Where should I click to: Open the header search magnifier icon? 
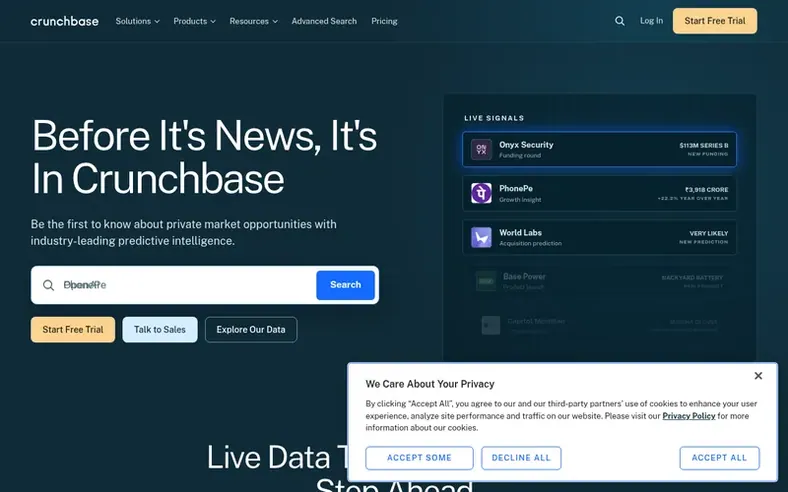(x=620, y=21)
